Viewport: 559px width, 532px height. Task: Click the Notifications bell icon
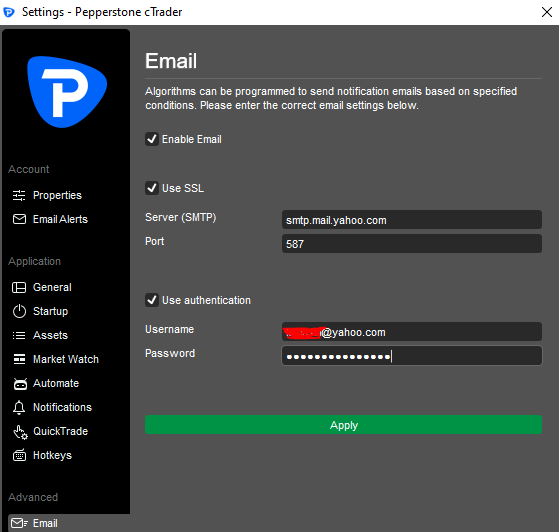(x=19, y=407)
